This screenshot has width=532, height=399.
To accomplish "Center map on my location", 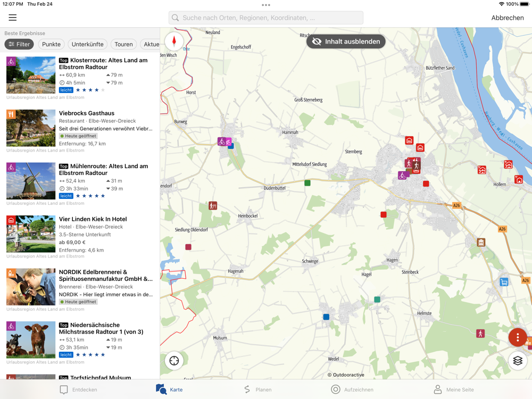I will 174,360.
